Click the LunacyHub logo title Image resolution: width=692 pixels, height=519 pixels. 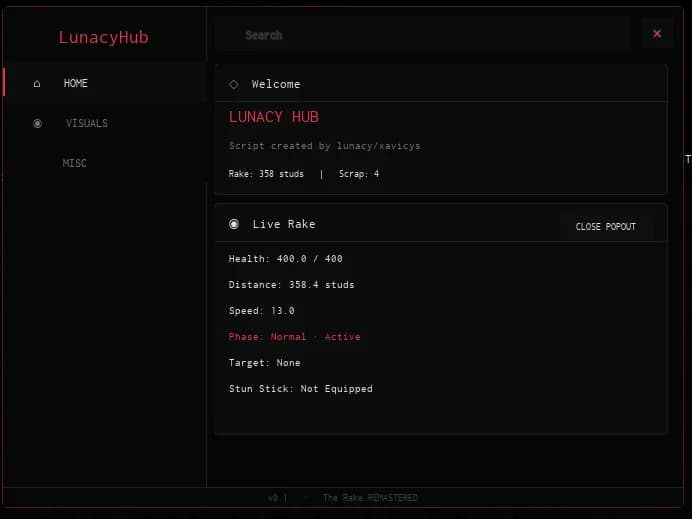click(x=104, y=38)
